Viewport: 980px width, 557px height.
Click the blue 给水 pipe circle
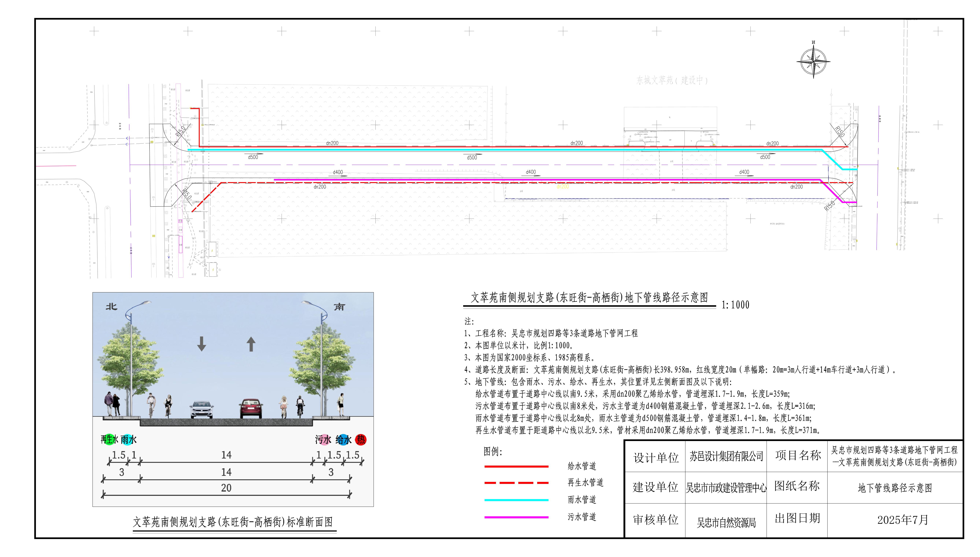click(344, 440)
